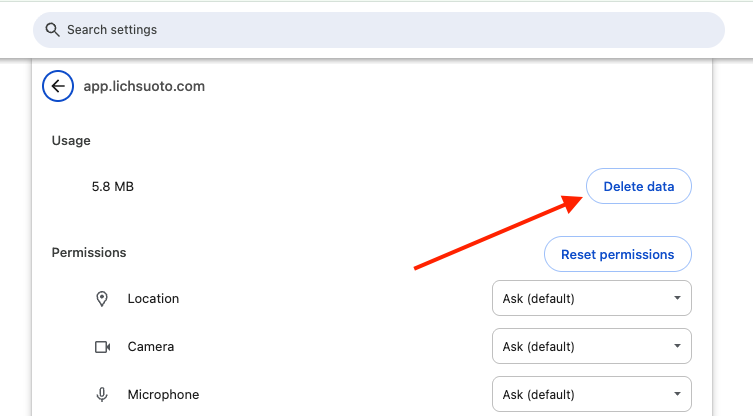
Task: Click the Microphone permission label
Action: tap(163, 395)
